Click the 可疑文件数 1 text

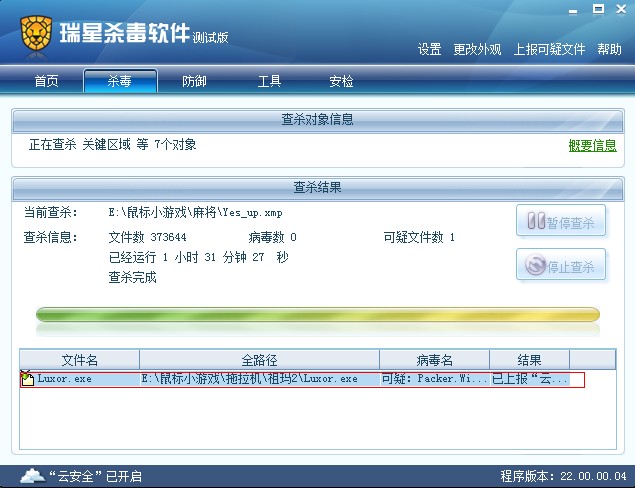419,237
